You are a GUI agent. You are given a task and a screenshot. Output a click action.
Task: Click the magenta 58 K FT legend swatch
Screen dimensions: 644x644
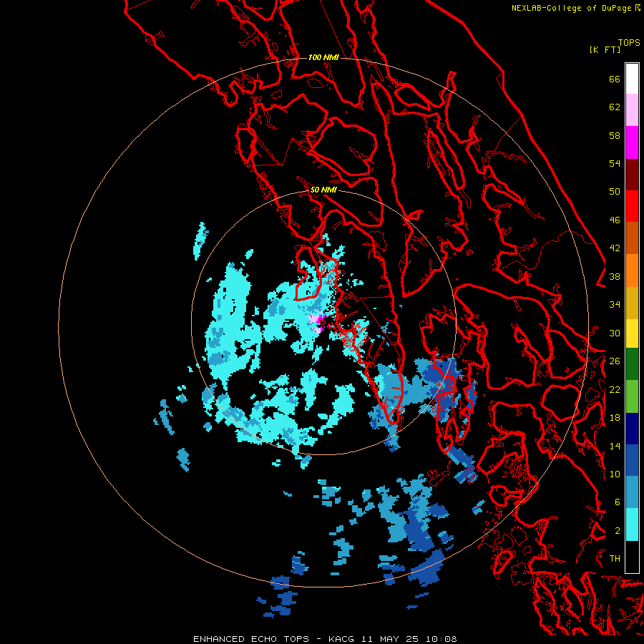coord(632,142)
